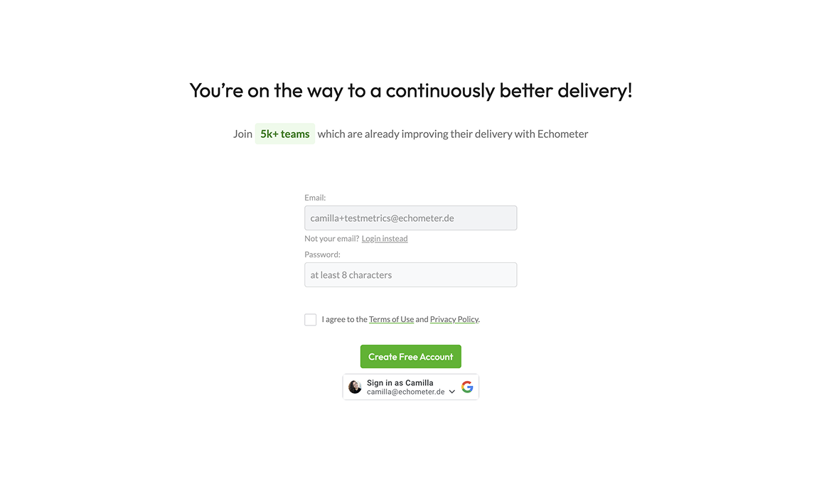Image resolution: width=829 pixels, height=504 pixels.
Task: Click the "Email:" field label
Action: coord(315,198)
